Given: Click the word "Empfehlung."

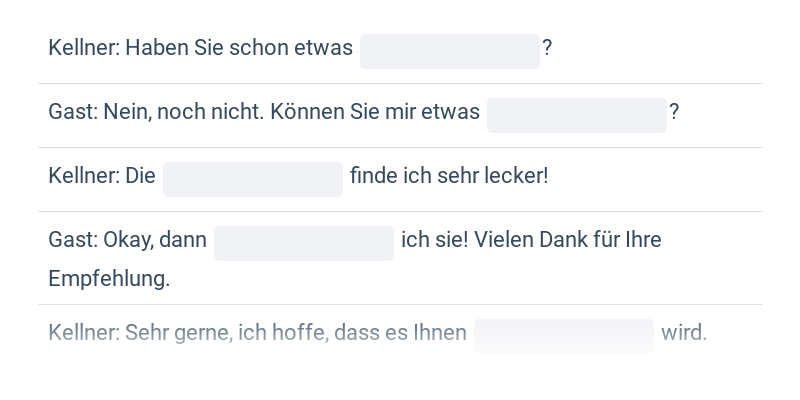Looking at the screenshot, I should click(109, 279).
